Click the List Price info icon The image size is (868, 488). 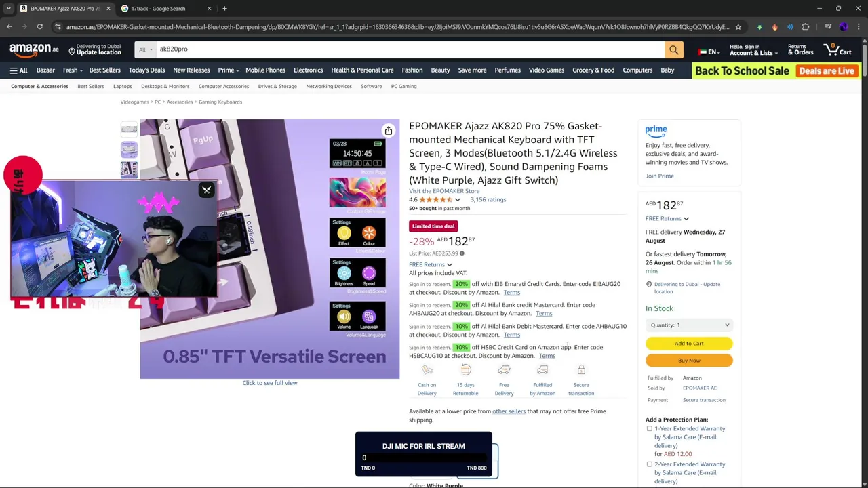[462, 253]
